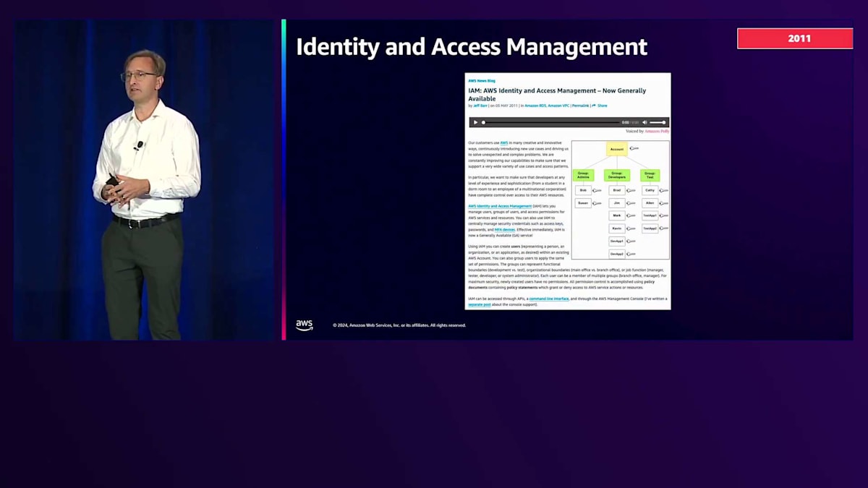Click the red 2011 year badge
The width and height of the screenshot is (868, 488).
[795, 38]
